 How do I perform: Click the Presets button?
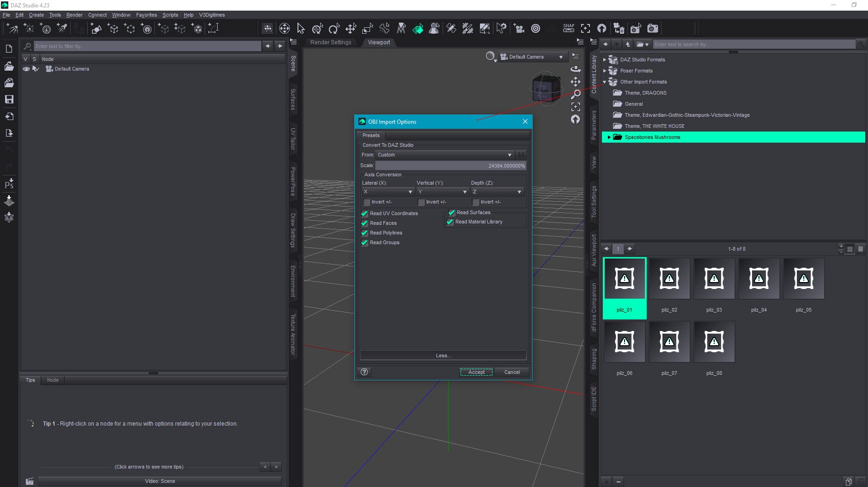371,135
